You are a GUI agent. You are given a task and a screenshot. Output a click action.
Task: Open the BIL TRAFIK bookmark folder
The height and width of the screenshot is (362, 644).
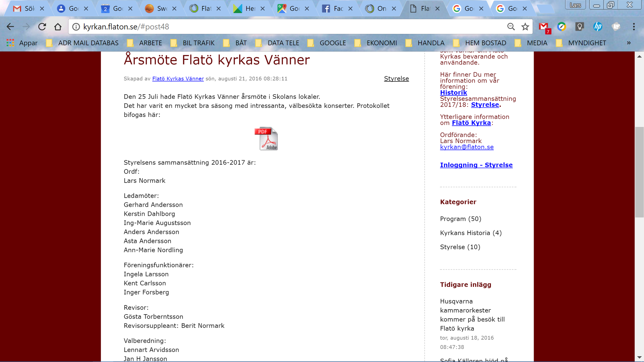192,43
